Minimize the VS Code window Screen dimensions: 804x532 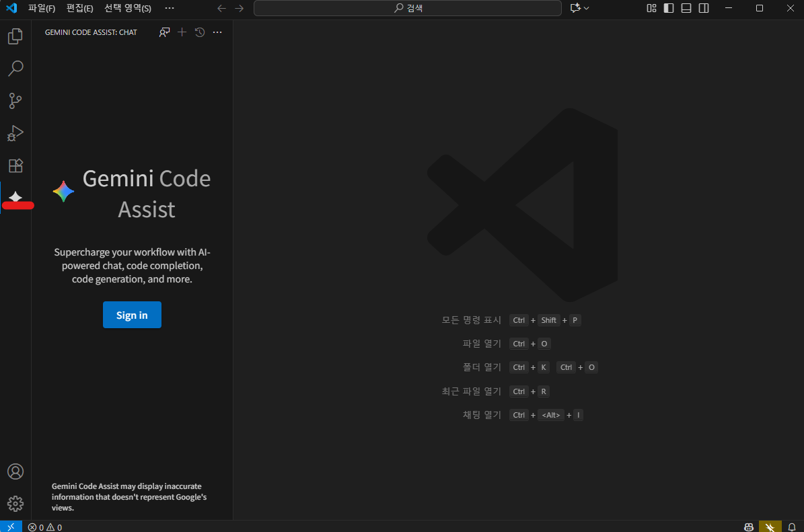(x=729, y=8)
